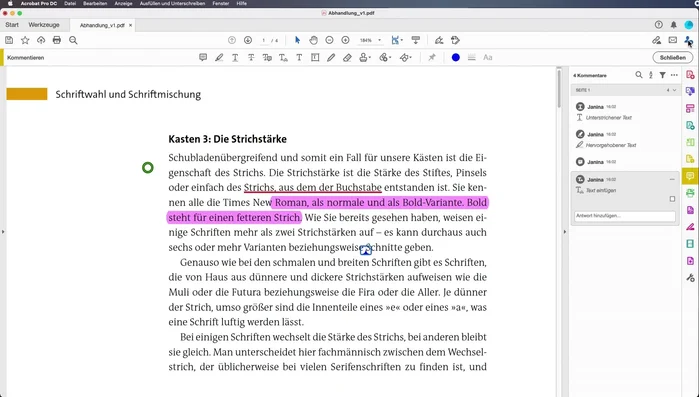
Task: Select the underline text tool
Action: click(235, 57)
